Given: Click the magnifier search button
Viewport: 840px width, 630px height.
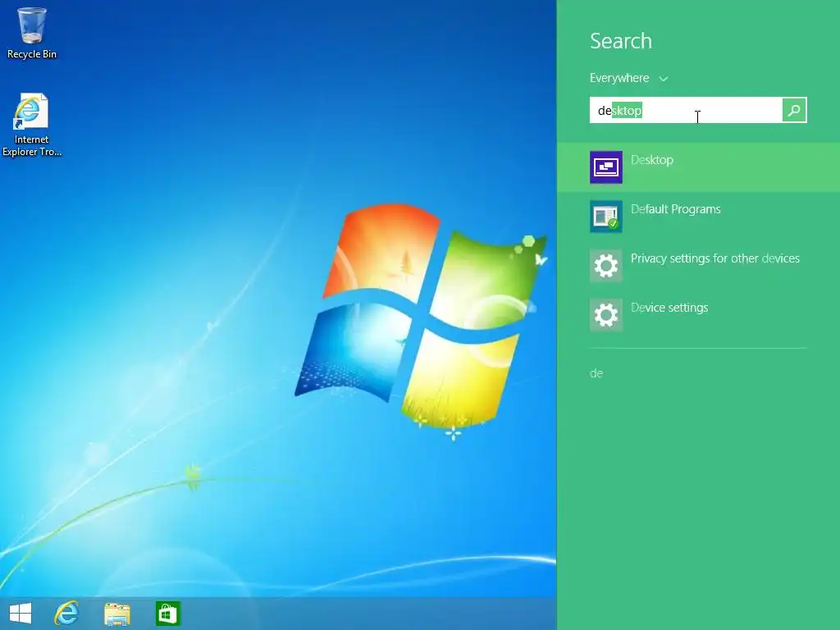Looking at the screenshot, I should [794, 110].
